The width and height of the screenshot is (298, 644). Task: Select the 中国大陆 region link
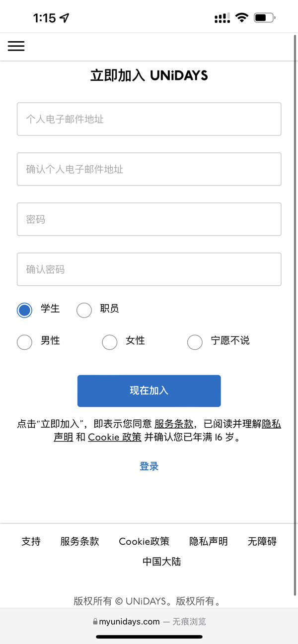coord(163,562)
